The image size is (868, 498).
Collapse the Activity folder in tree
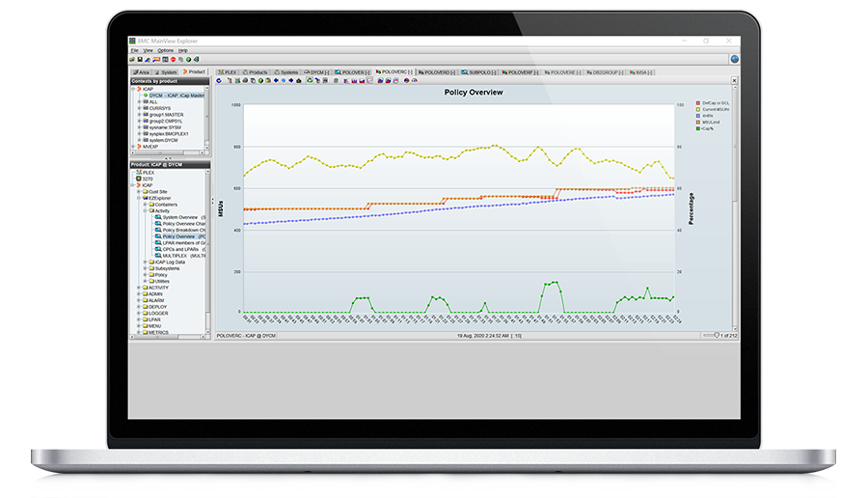pos(145,210)
